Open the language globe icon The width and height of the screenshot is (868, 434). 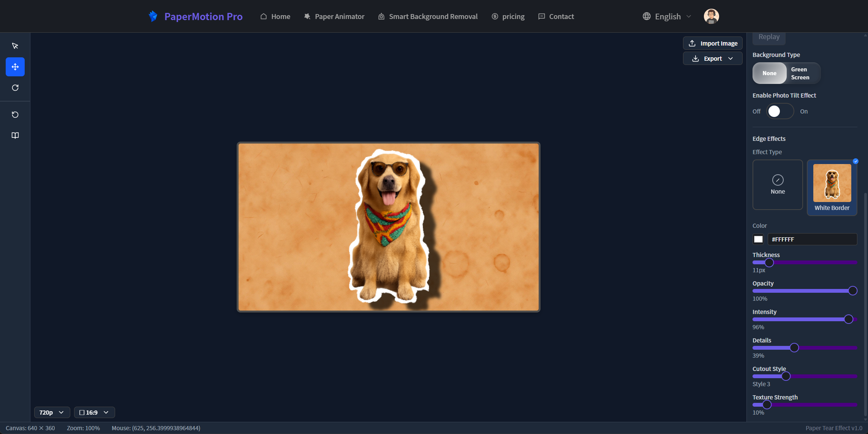pos(646,16)
